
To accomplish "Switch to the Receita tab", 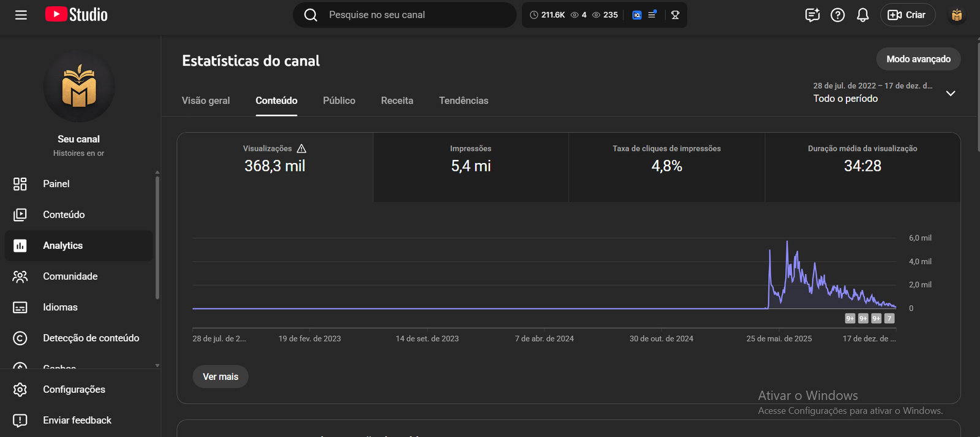I will tap(397, 101).
